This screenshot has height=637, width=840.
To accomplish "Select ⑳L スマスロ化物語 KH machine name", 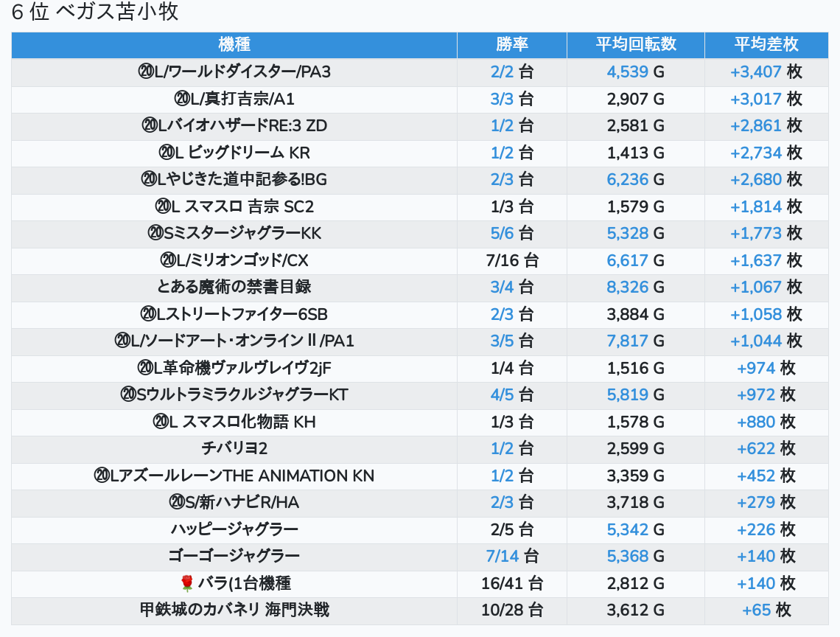I will click(x=234, y=422).
